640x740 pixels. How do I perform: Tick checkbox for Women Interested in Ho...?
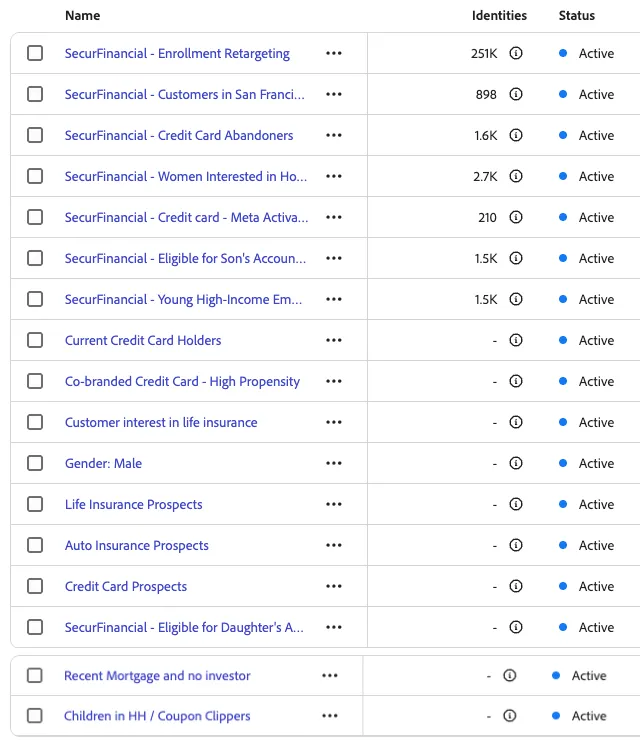[x=35, y=176]
